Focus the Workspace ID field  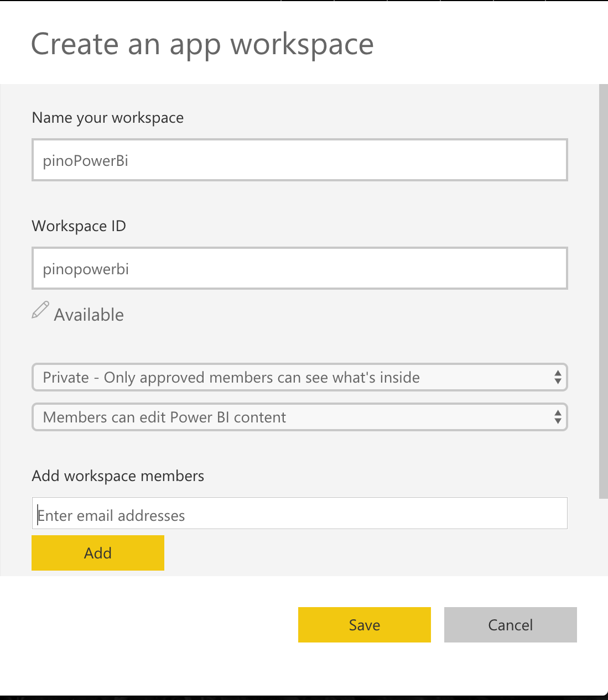[x=300, y=268]
